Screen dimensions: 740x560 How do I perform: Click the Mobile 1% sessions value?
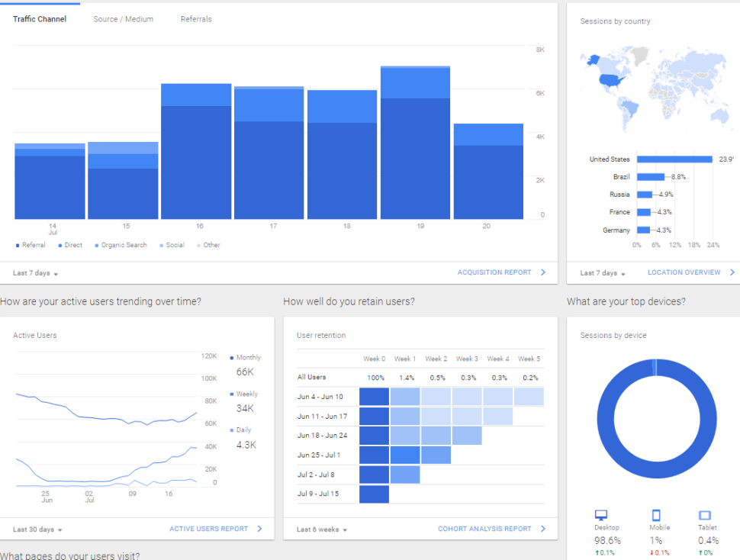656,541
